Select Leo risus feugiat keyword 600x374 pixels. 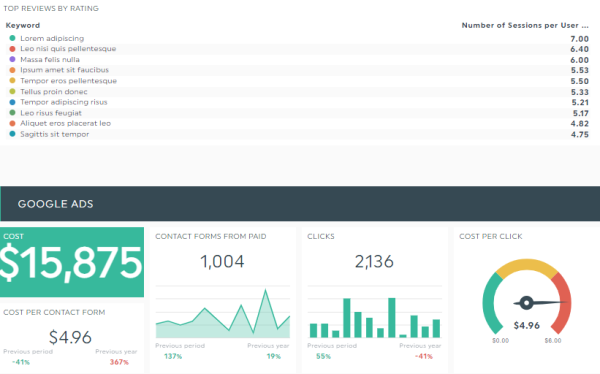point(51,113)
